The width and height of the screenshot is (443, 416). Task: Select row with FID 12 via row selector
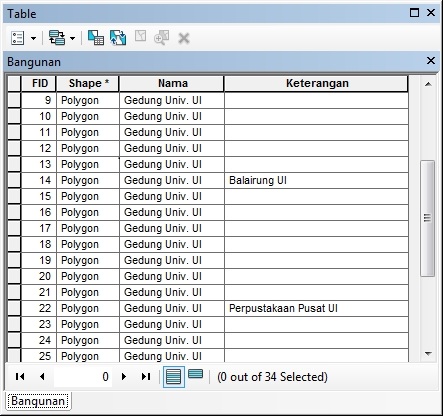pyautogui.click(x=14, y=148)
